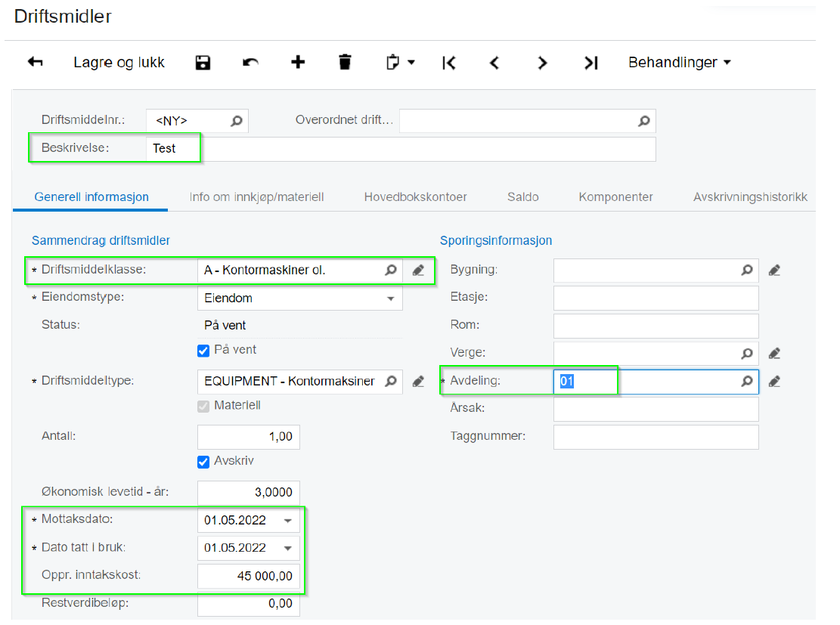The image size is (840, 625).
Task: Edit Driftsmiddeltype with pencil icon
Action: pyautogui.click(x=418, y=382)
